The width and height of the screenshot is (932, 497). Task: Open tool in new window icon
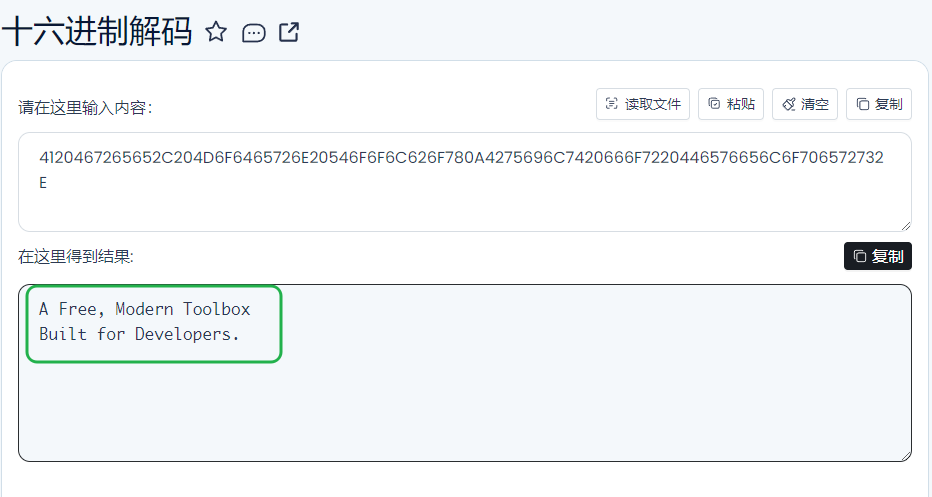289,32
